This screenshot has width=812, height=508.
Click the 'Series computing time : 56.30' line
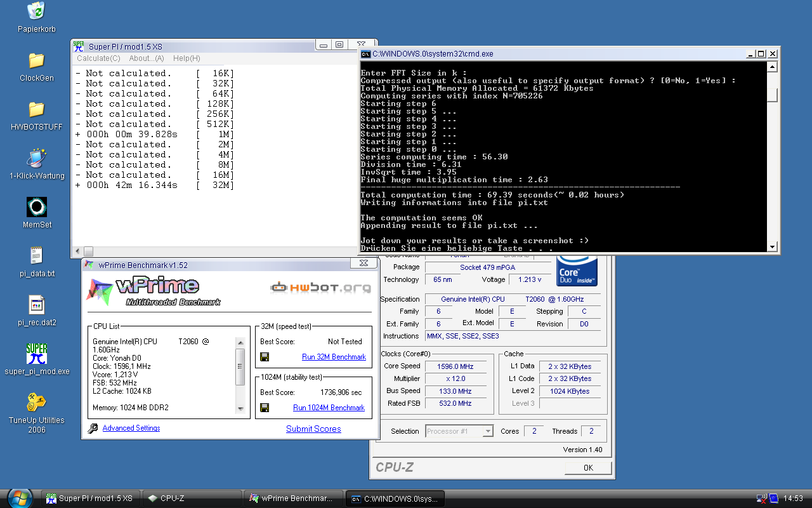pyautogui.click(x=434, y=157)
